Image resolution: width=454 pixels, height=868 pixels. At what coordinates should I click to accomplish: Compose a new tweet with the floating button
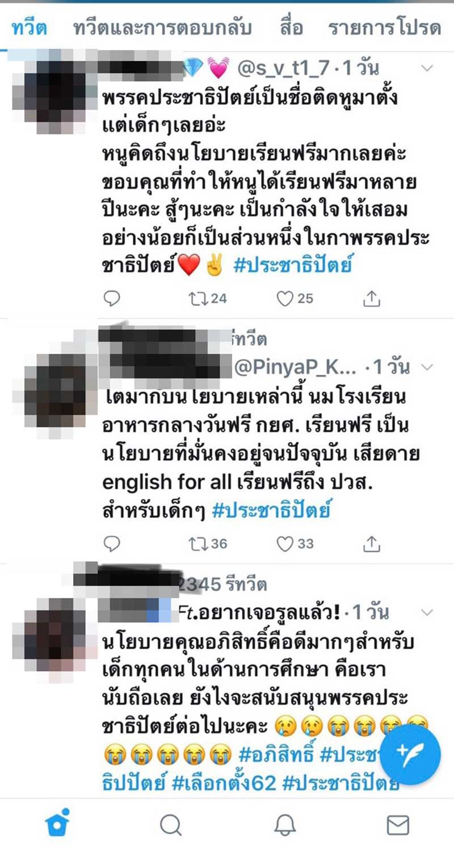[410, 753]
